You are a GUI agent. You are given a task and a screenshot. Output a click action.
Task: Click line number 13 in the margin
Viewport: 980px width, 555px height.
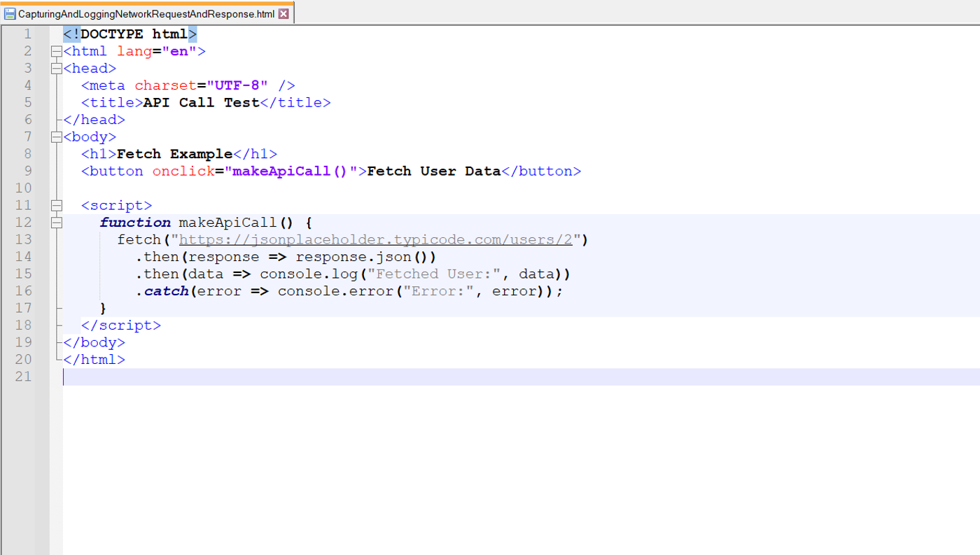tap(23, 240)
